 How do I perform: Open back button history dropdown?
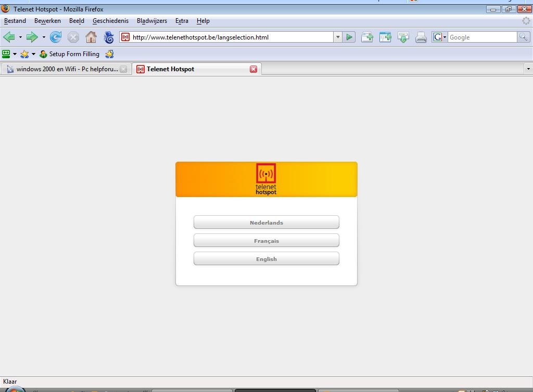(20, 37)
